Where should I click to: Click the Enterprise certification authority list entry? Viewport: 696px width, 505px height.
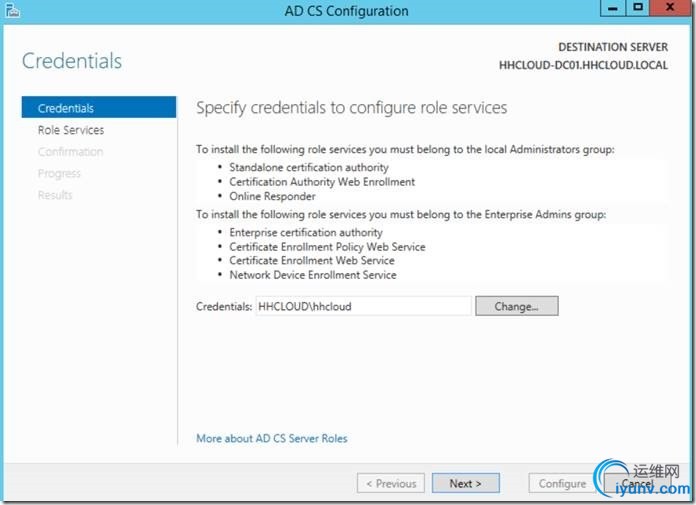(x=305, y=233)
